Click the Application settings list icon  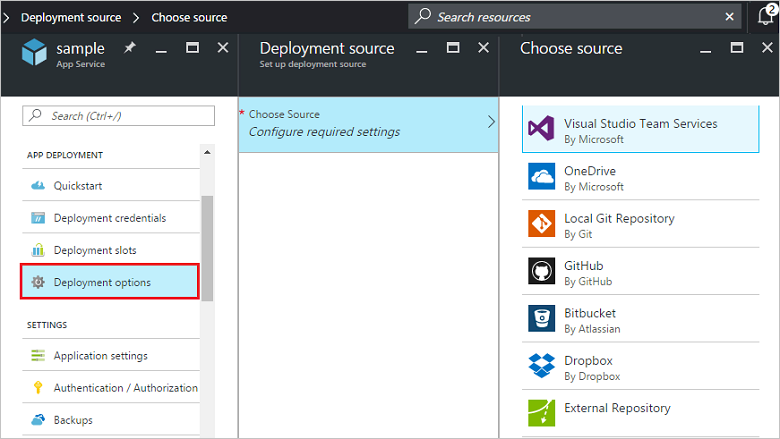point(38,355)
